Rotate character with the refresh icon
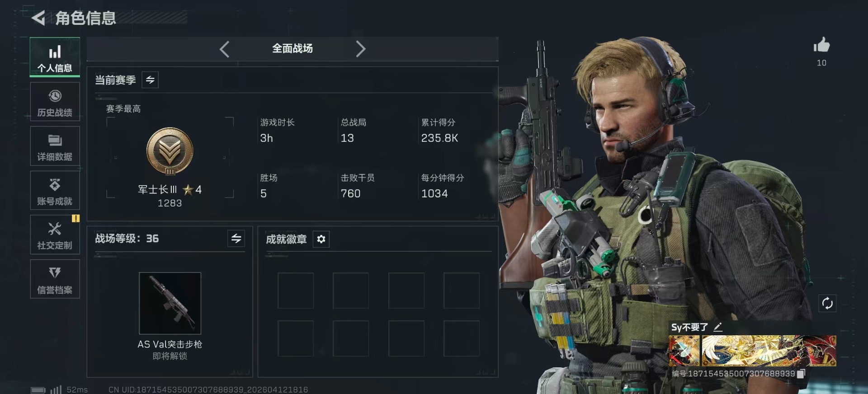This screenshot has height=394, width=868. pos(827,303)
